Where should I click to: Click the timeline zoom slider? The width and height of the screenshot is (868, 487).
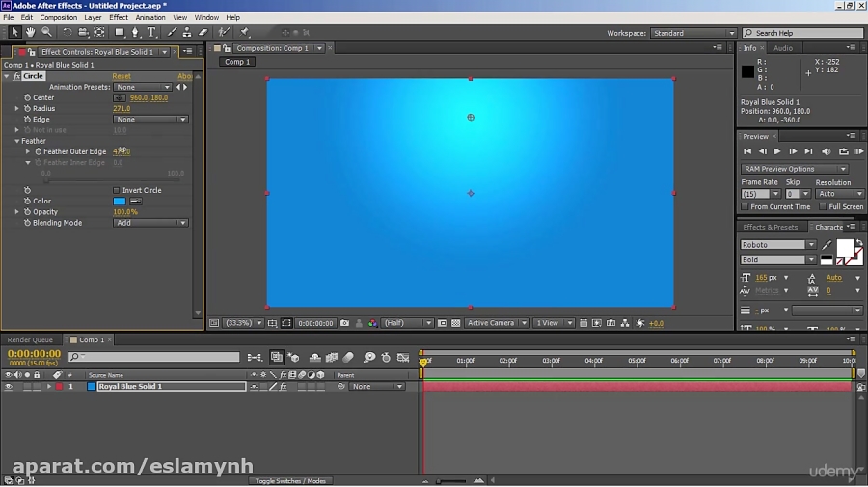[x=453, y=481]
